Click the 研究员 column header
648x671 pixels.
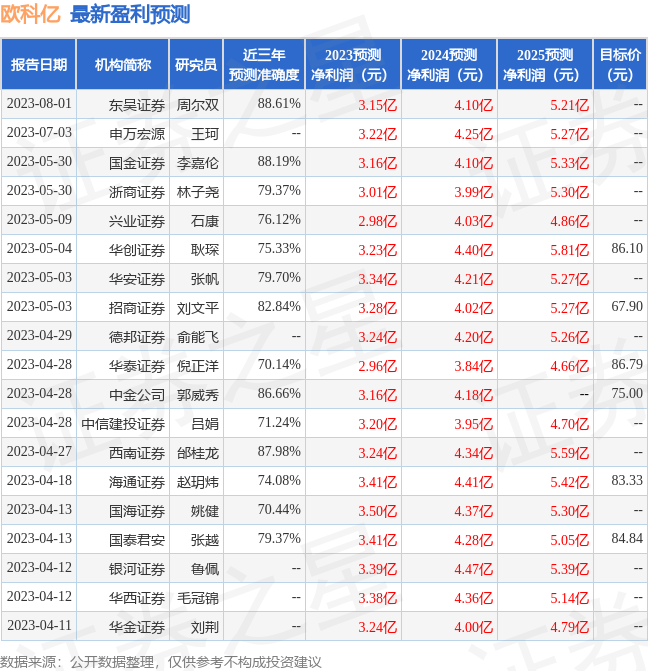click(x=196, y=65)
